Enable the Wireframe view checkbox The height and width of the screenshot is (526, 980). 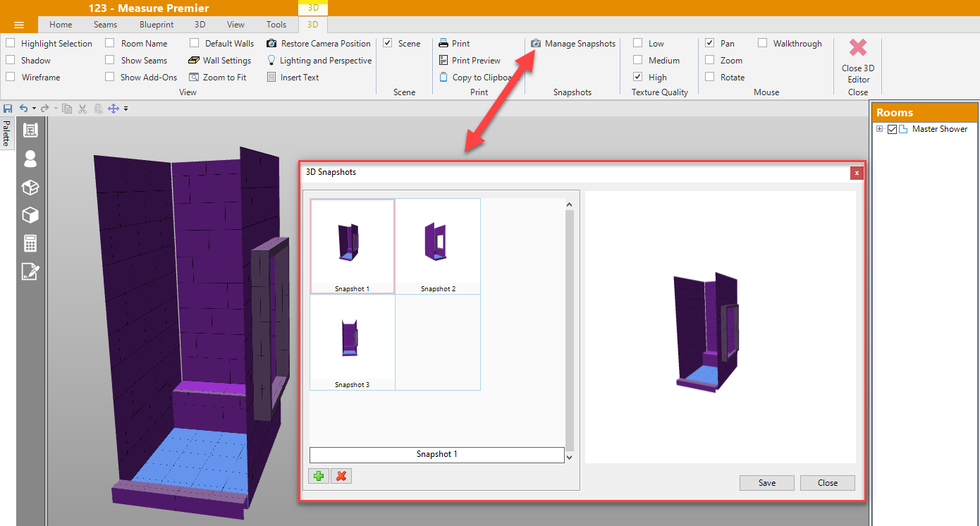[10, 77]
